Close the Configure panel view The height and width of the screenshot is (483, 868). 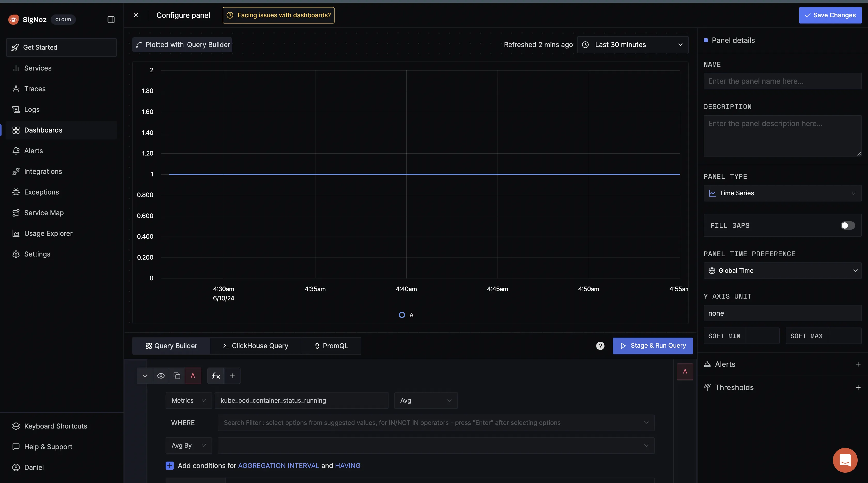136,15
